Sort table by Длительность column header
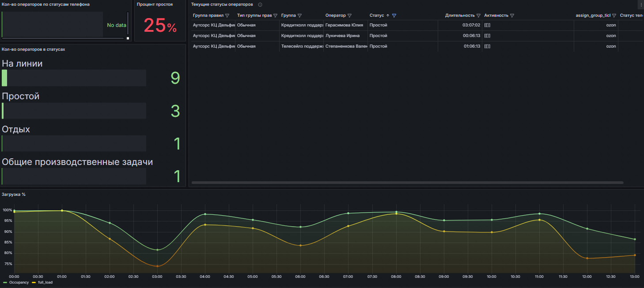The height and width of the screenshot is (288, 644). (x=460, y=15)
